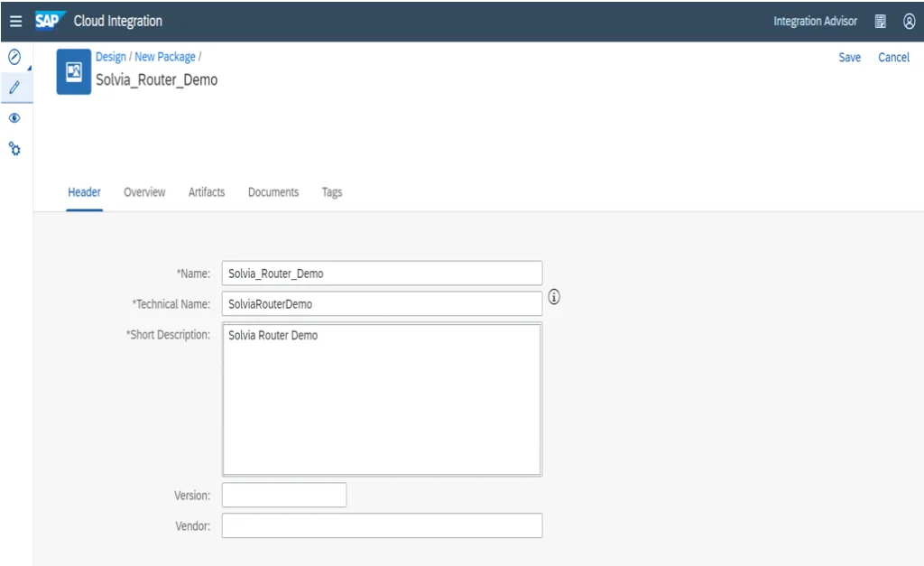Click the Save button

(849, 57)
